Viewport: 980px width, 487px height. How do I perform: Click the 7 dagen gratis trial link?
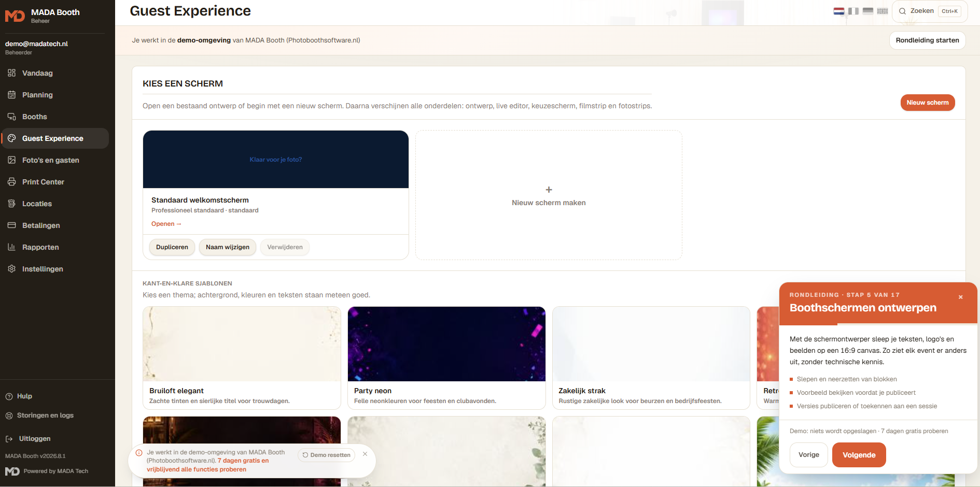207,465
